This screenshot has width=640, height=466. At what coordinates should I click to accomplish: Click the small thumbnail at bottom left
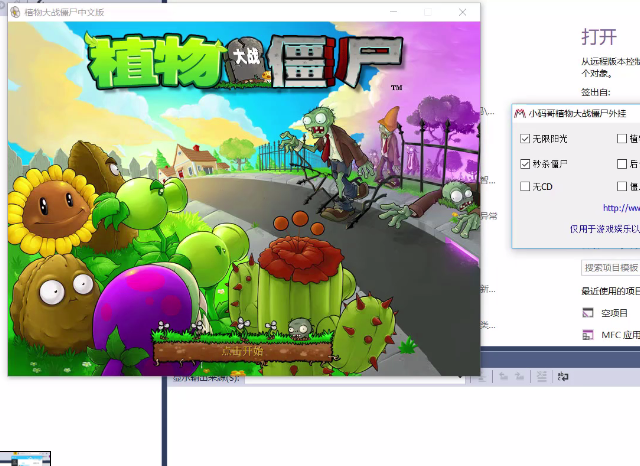pyautogui.click(x=24, y=459)
